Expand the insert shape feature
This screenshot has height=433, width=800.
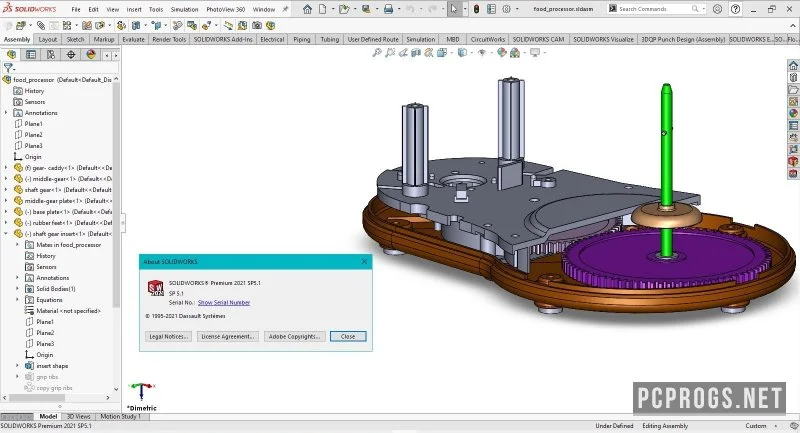pyautogui.click(x=17, y=366)
